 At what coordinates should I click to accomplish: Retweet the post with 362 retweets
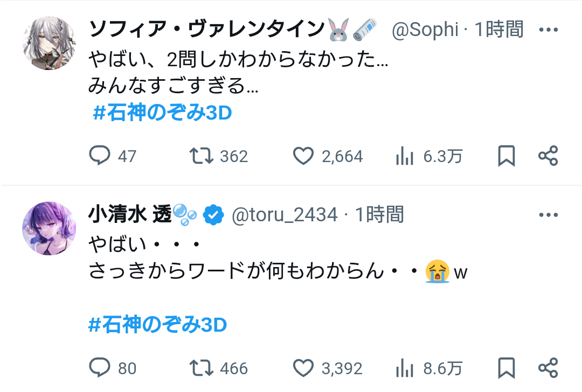pos(200,156)
